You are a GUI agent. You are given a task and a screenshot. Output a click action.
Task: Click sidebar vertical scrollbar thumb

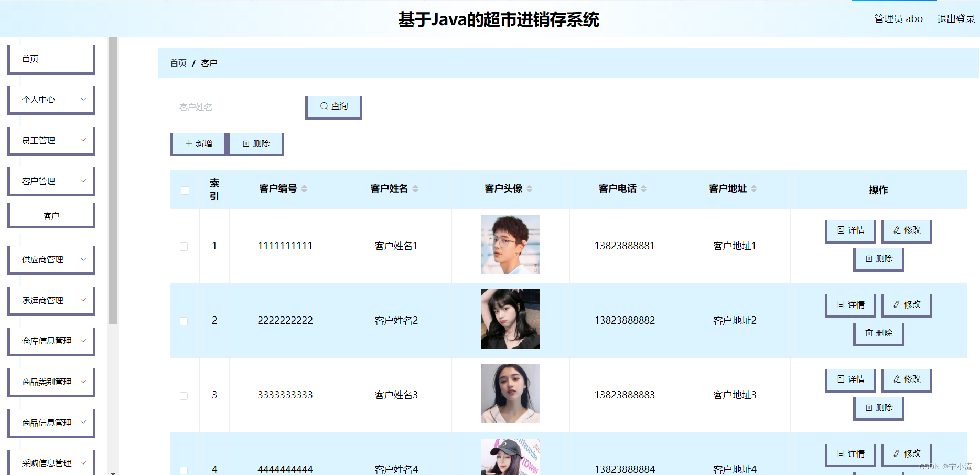(x=113, y=180)
